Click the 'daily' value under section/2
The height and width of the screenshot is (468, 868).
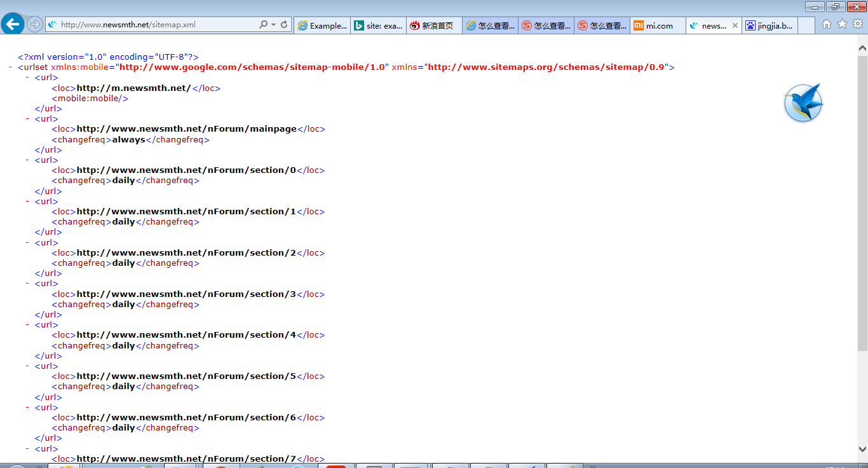(124, 263)
